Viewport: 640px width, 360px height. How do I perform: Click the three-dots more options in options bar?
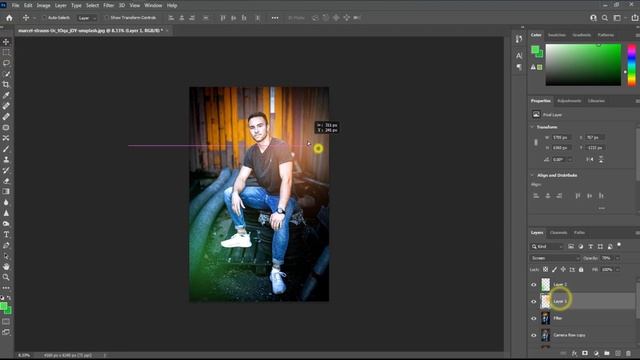tap(275, 18)
